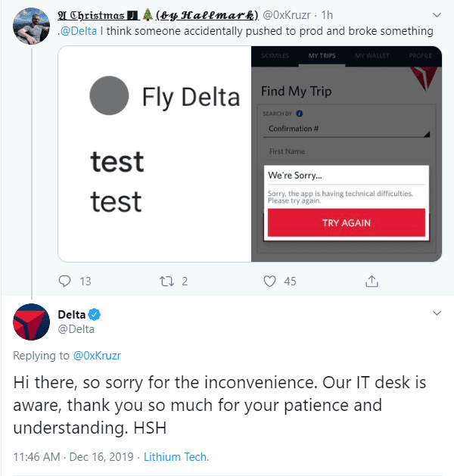
Task: Click the Lithium Tech. source link
Action: point(176,457)
